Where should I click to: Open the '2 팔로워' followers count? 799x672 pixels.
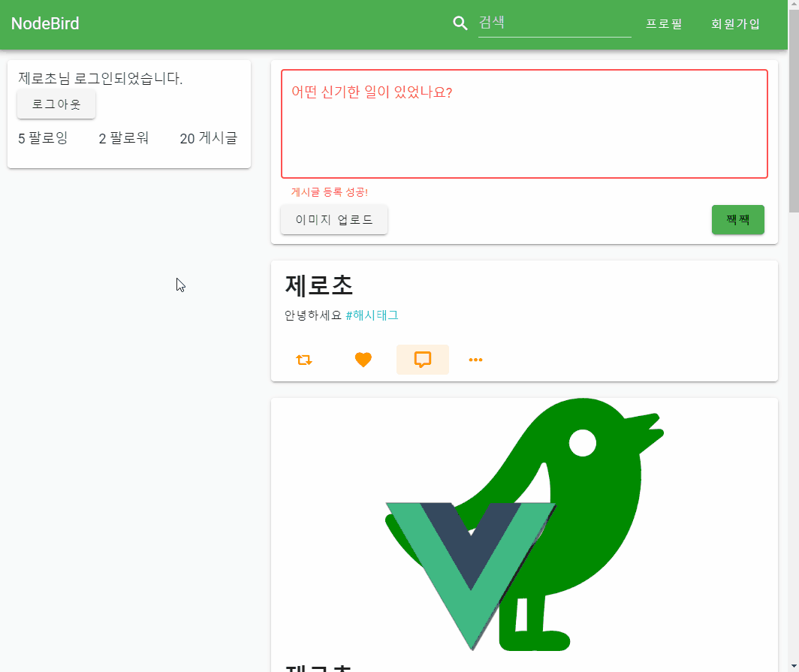pyautogui.click(x=124, y=138)
